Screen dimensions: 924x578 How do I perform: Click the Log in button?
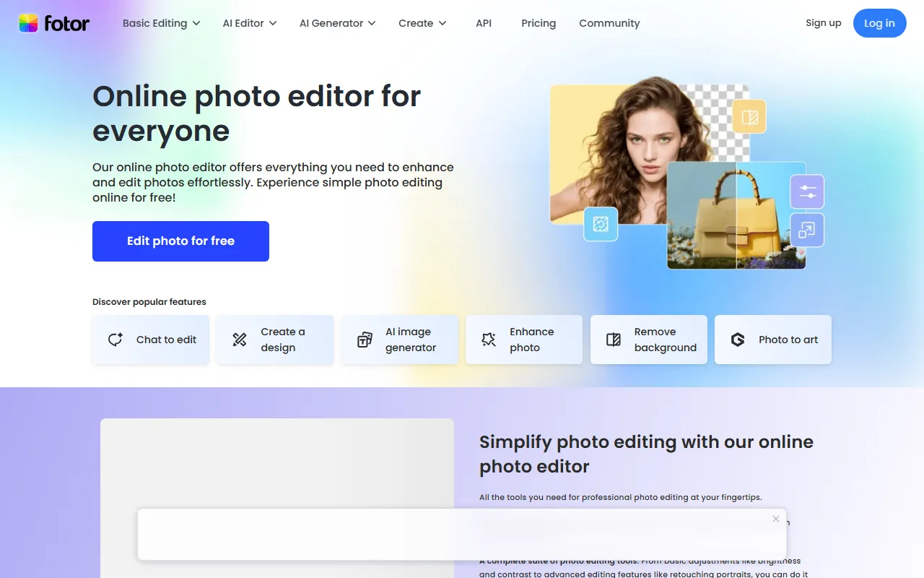coord(879,23)
